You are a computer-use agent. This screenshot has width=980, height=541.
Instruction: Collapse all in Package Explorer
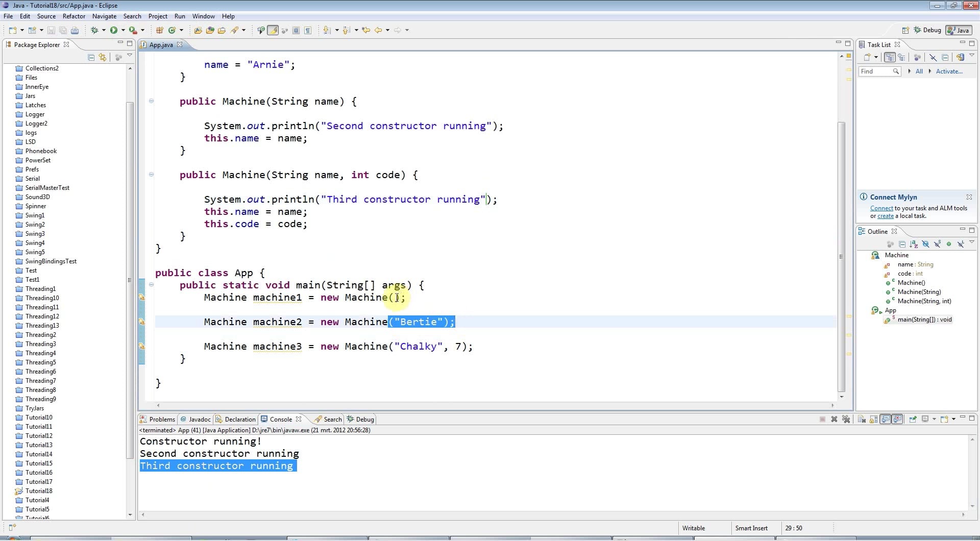coord(91,57)
